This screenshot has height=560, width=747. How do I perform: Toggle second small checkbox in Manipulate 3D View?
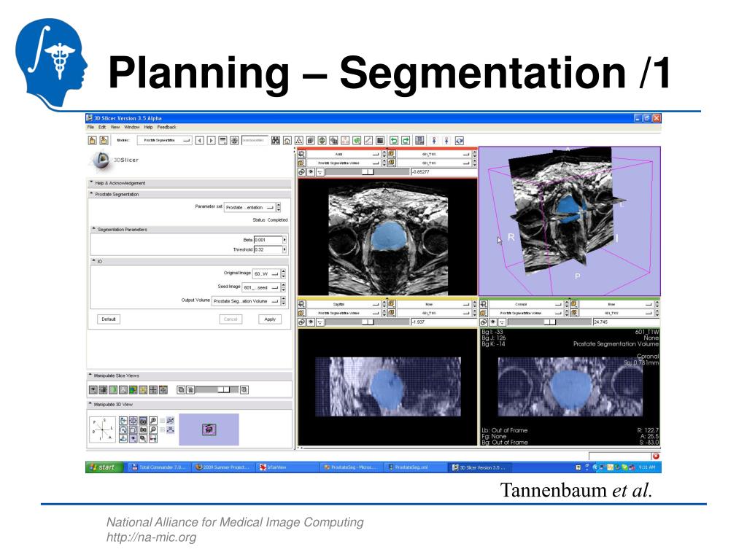pos(162,430)
